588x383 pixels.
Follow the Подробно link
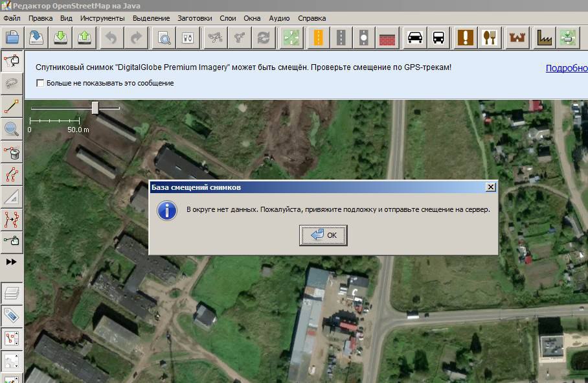tap(567, 68)
